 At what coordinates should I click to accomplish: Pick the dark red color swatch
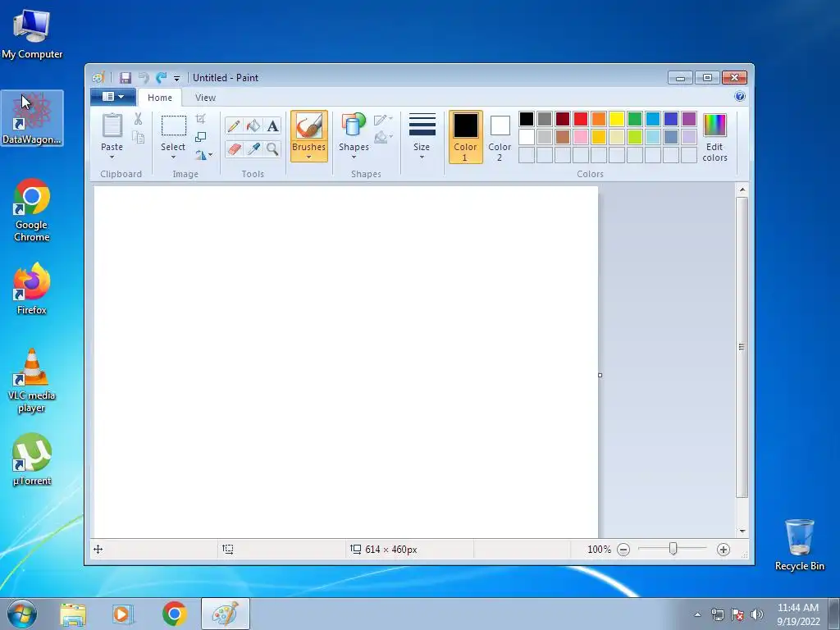[563, 119]
